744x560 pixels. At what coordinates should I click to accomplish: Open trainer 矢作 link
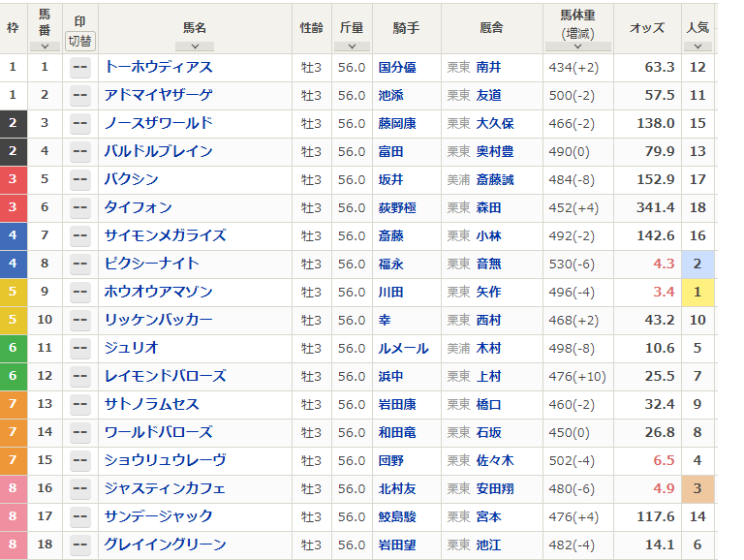coord(488,292)
